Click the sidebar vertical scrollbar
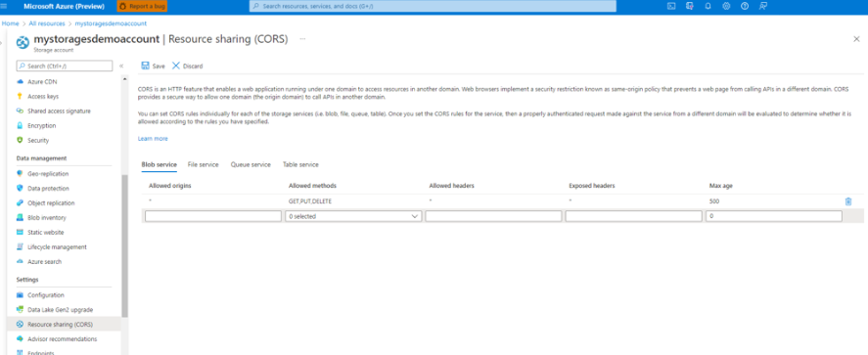 click(x=124, y=246)
